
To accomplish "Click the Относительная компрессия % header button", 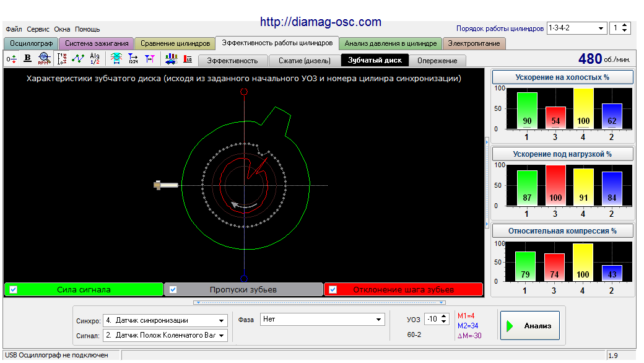I will (x=562, y=231).
